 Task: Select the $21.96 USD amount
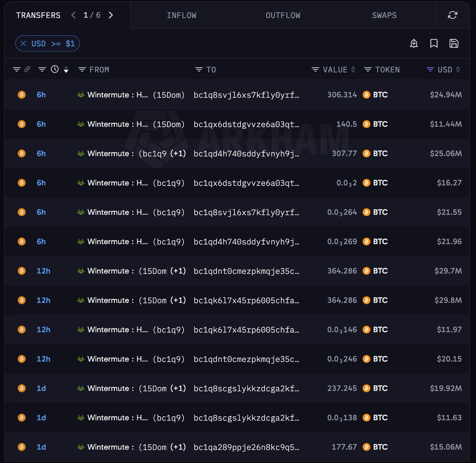point(449,241)
